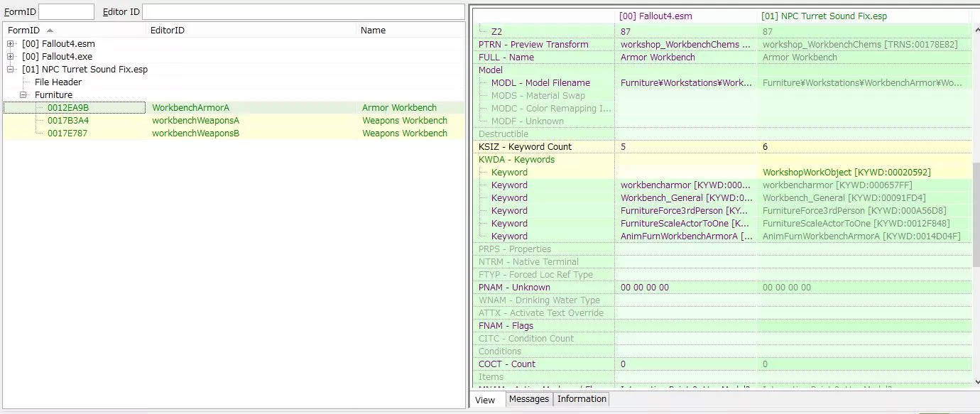The width and height of the screenshot is (980, 414).
Task: Select the WNAM - Drinking Water Type row
Action: point(722,300)
